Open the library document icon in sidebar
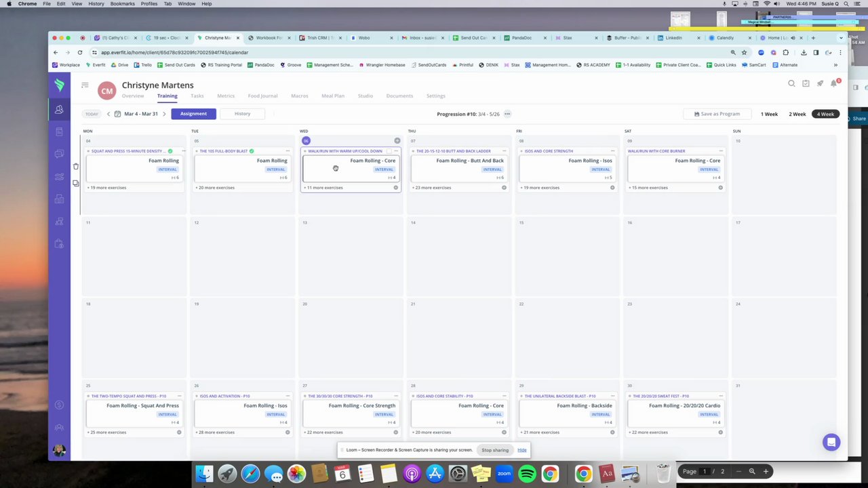This screenshot has height=488, width=868. coord(59,131)
